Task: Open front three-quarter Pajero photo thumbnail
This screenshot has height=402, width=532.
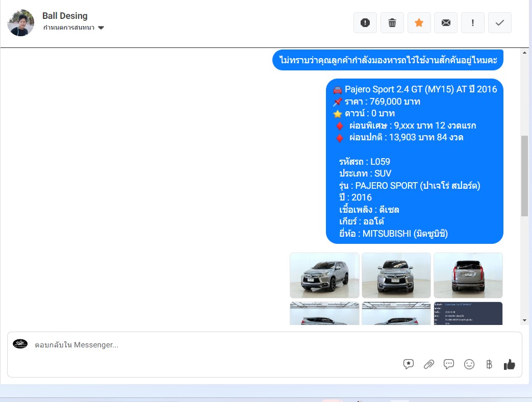Action: (324, 275)
